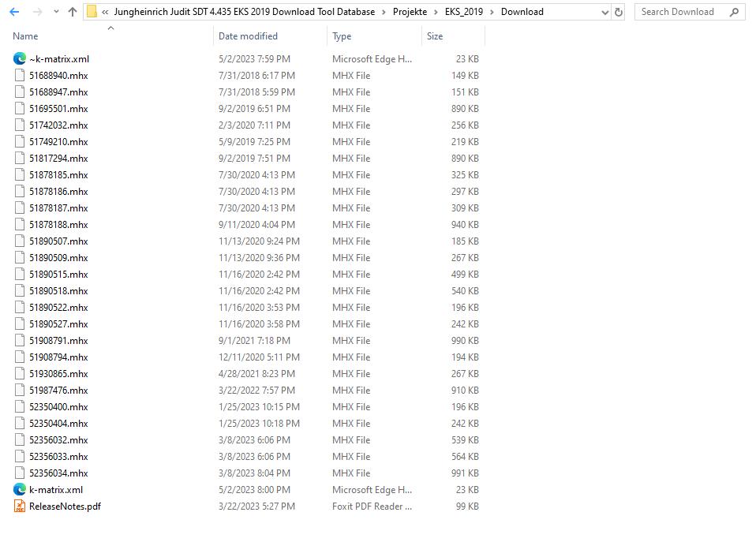Viewport: 756px width, 557px height.
Task: Select the file name 51908791.mhx
Action: [58, 341]
